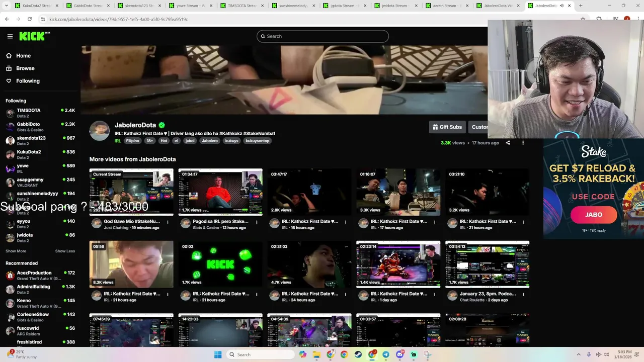Image resolution: width=644 pixels, height=362 pixels.
Task: Open Browse in the sidebar
Action: (25, 68)
